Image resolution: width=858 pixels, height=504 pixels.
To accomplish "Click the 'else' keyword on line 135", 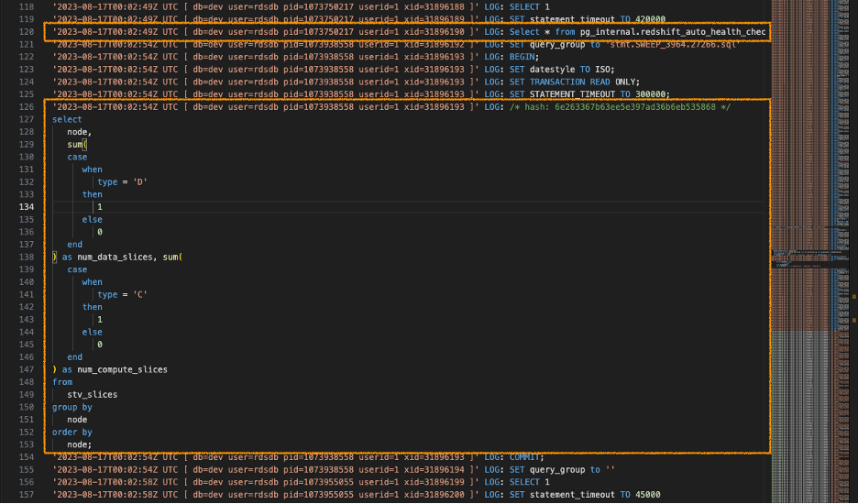I will [92, 219].
